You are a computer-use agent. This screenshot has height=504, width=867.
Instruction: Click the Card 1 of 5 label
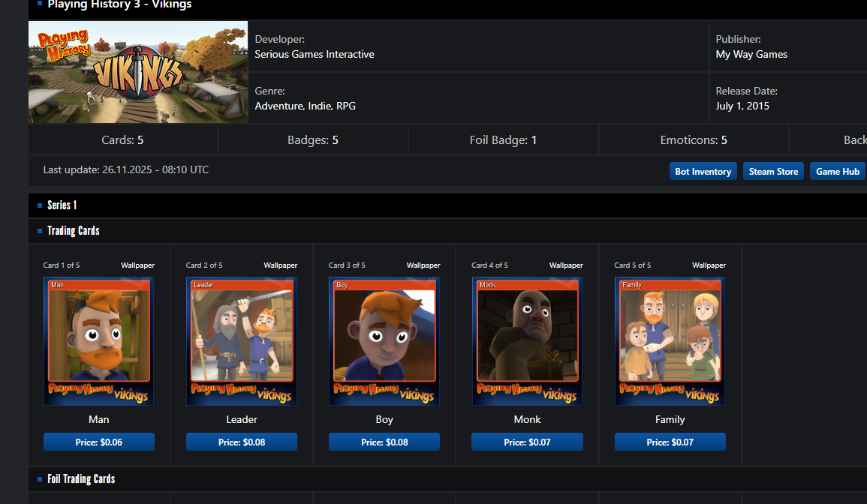pyautogui.click(x=62, y=265)
